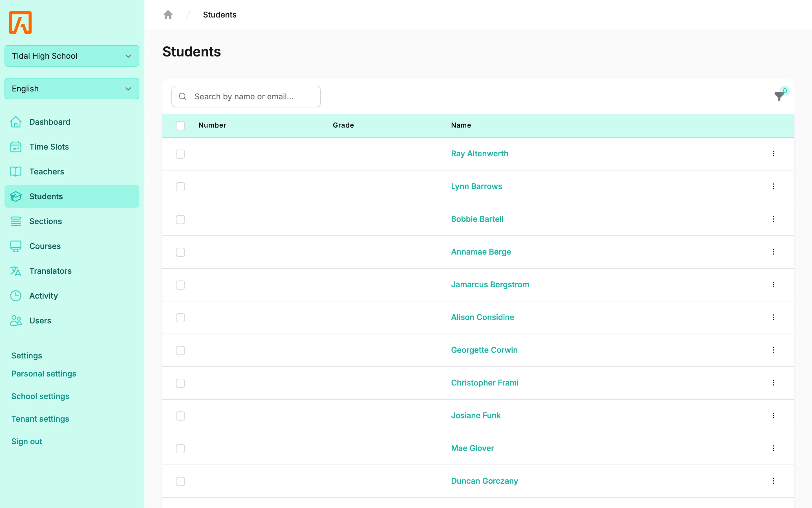Screen dimensions: 812x508
Task: Click the search by name field
Action: (246, 97)
